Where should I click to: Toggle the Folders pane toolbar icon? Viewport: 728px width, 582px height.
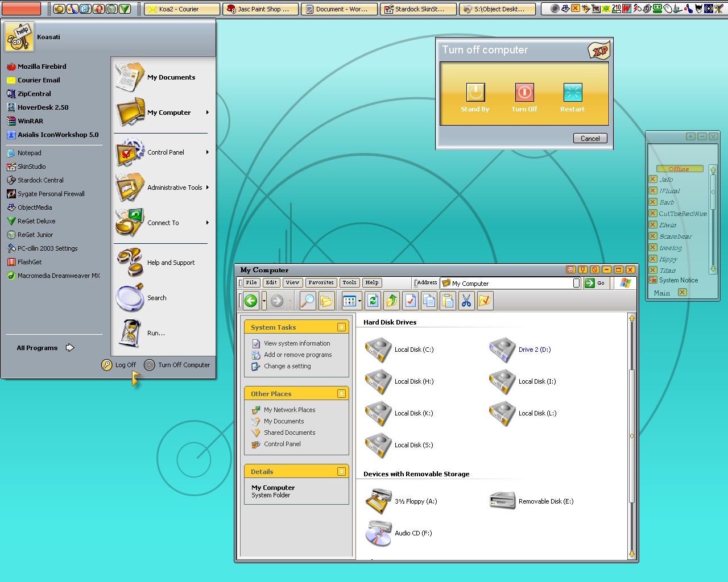coord(326,301)
